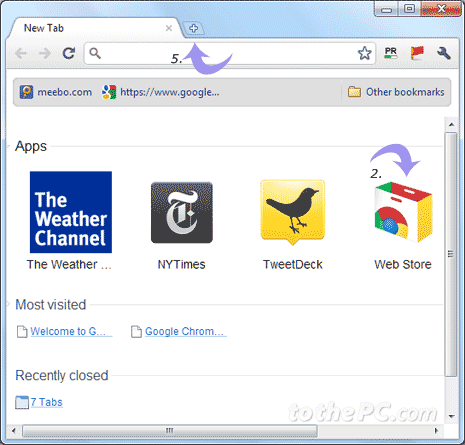Open the Web Store app icon
Screen dimensions: 465x445
click(x=403, y=212)
